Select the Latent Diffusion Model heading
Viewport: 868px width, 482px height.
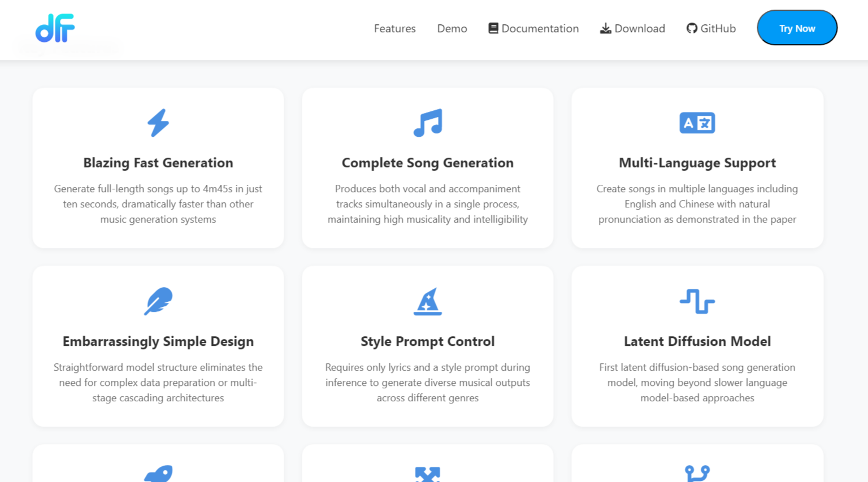(x=697, y=341)
